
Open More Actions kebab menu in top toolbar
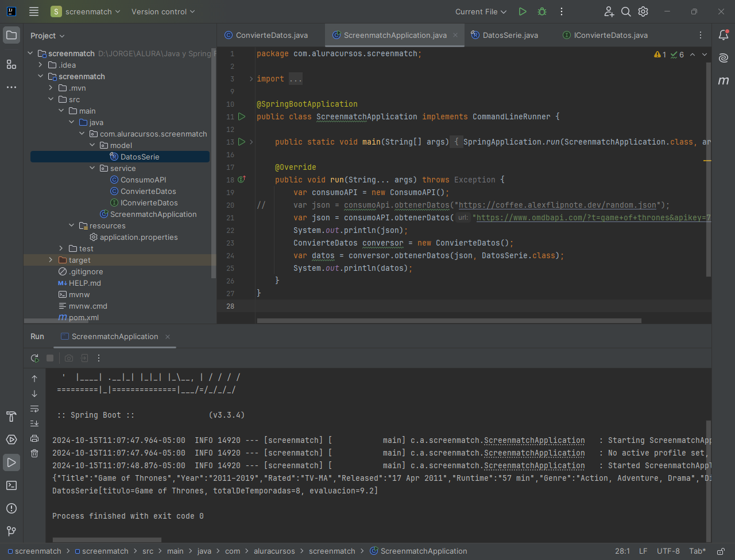pyautogui.click(x=562, y=11)
